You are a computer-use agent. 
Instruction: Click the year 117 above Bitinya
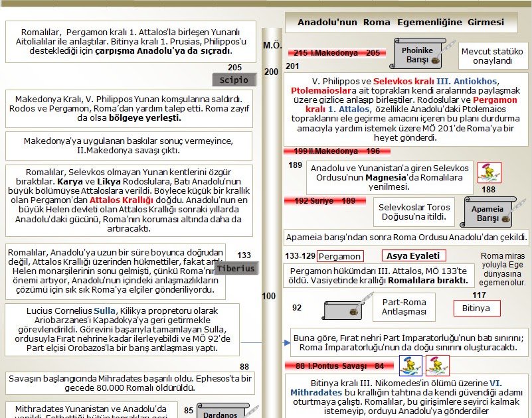479,295
